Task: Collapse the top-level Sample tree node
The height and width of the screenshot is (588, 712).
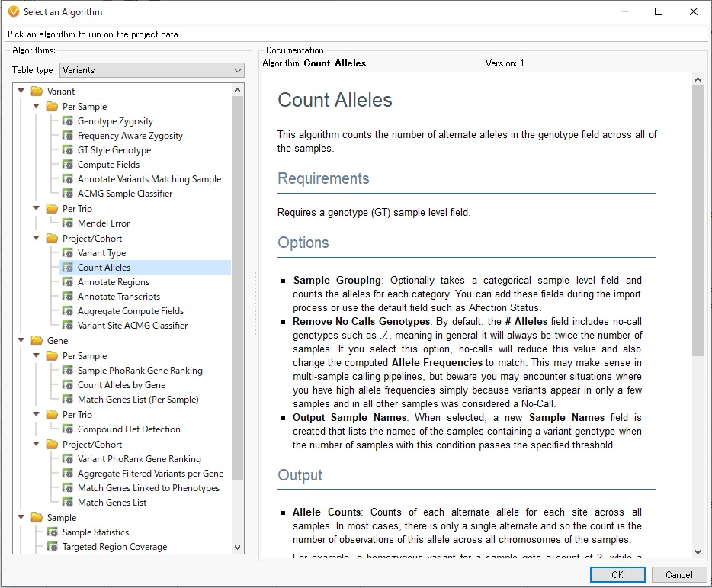Action: 21,517
